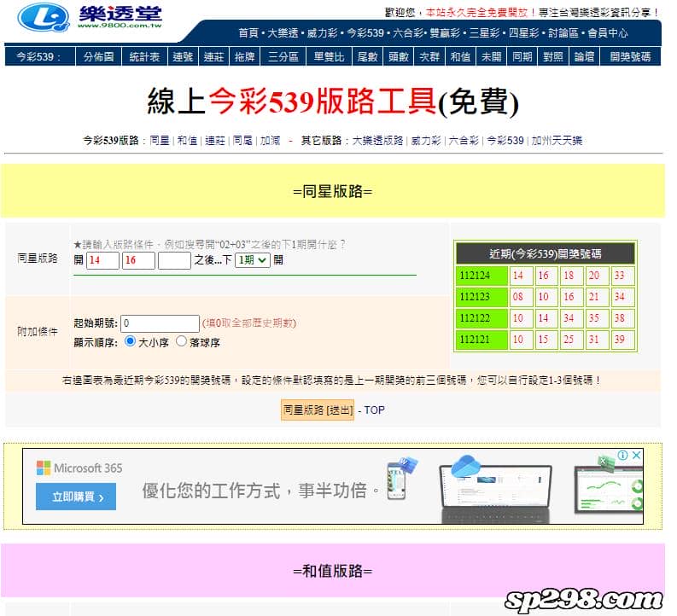
Task: Open 次群 tab
Action: [429, 57]
